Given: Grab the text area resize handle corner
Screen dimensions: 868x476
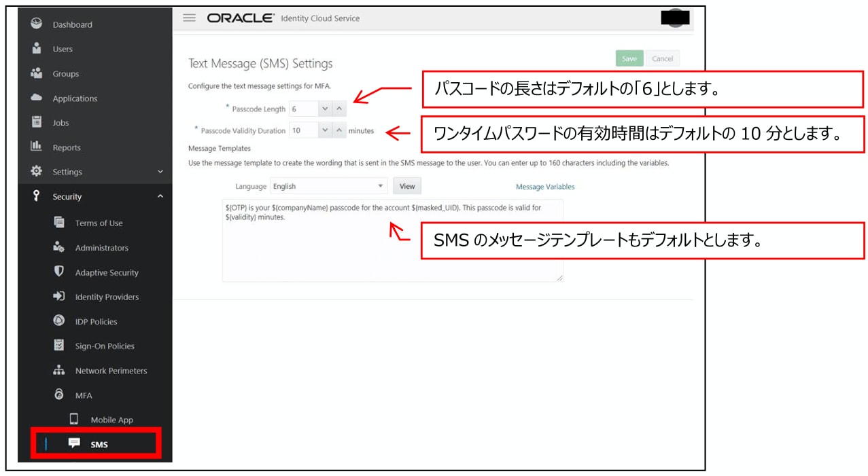Looking at the screenshot, I should tap(559, 278).
